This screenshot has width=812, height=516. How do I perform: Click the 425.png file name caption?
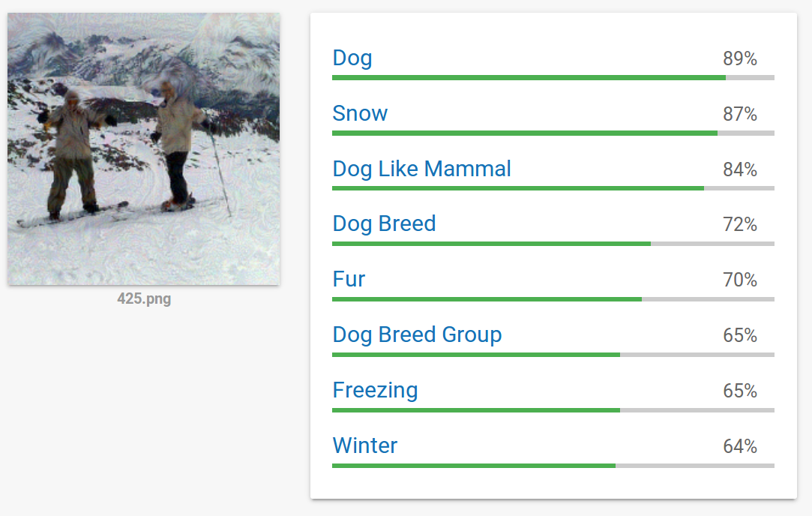(143, 299)
